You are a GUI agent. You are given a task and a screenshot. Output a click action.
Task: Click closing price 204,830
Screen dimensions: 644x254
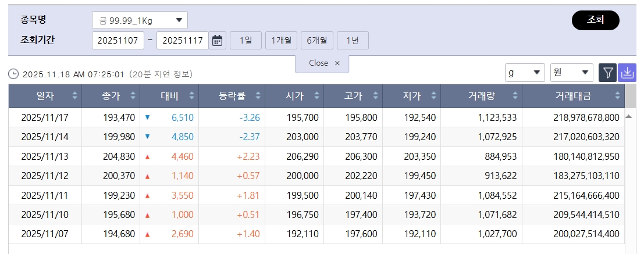(x=118, y=156)
